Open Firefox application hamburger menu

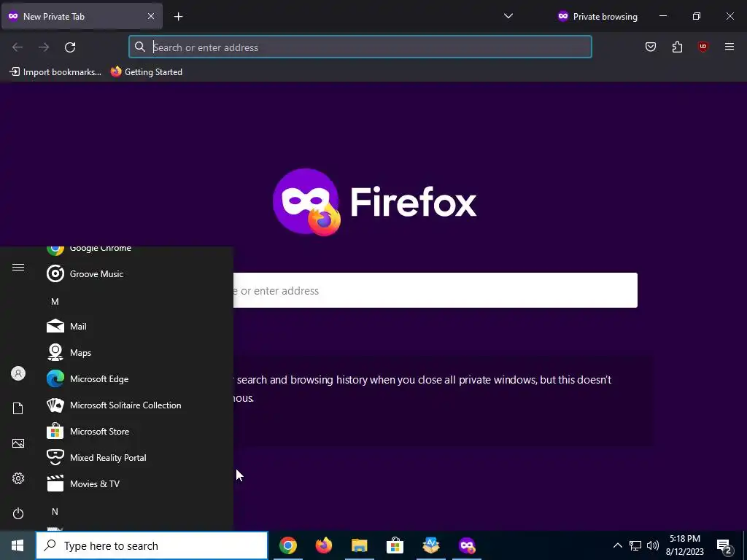pyautogui.click(x=729, y=47)
